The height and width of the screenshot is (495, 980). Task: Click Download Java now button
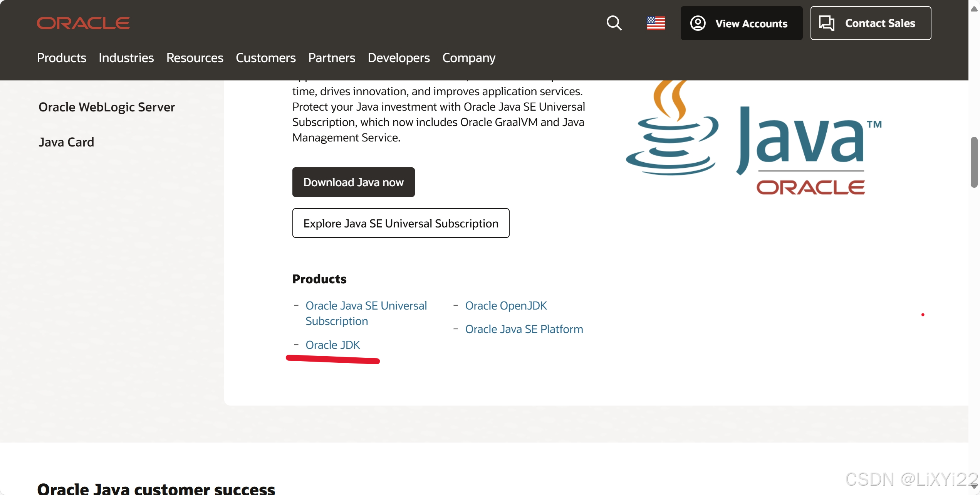coord(353,182)
